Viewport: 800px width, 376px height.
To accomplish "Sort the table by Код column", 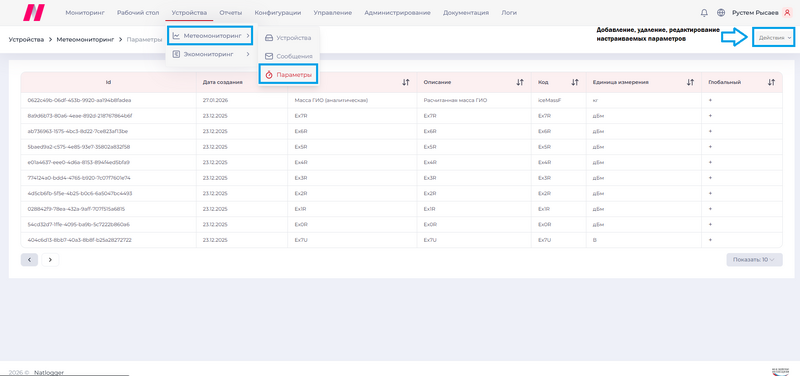I will pos(575,82).
